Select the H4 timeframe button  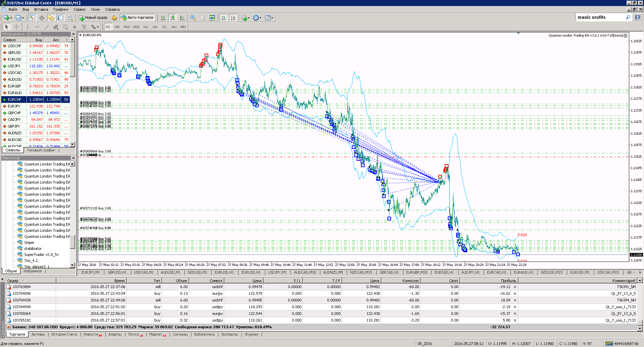click(x=155, y=27)
